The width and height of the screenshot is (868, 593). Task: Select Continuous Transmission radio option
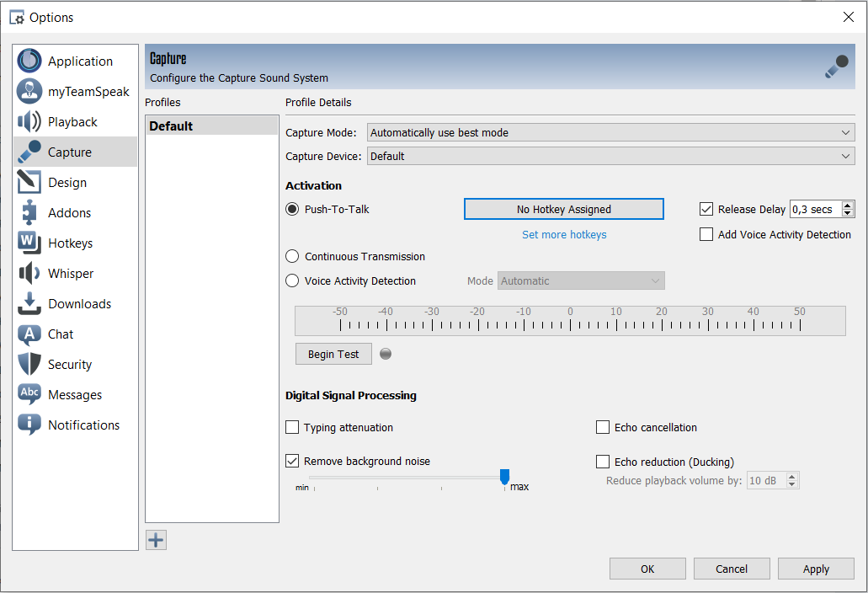click(x=292, y=256)
